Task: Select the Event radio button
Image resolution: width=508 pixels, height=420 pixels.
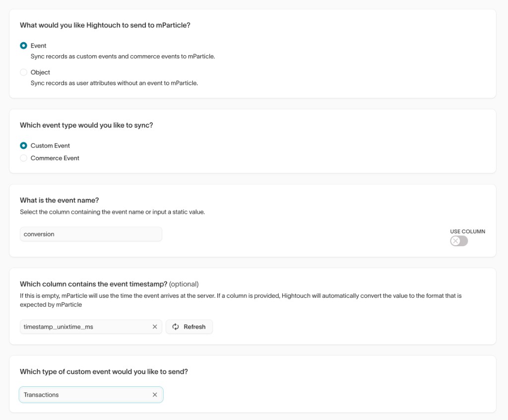Action: pos(23,46)
